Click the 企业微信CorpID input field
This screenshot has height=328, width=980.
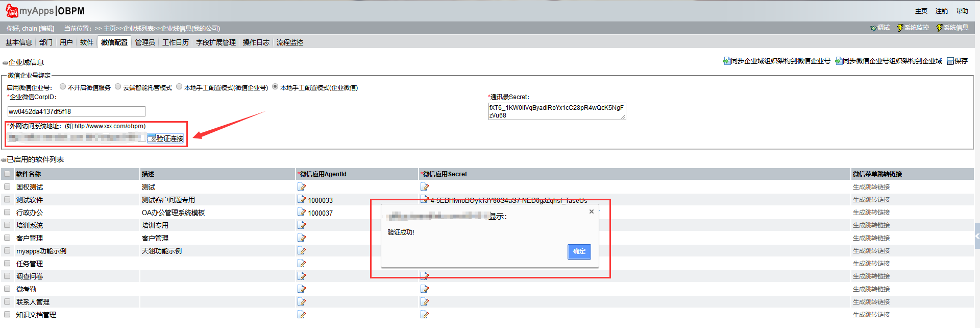(77, 111)
